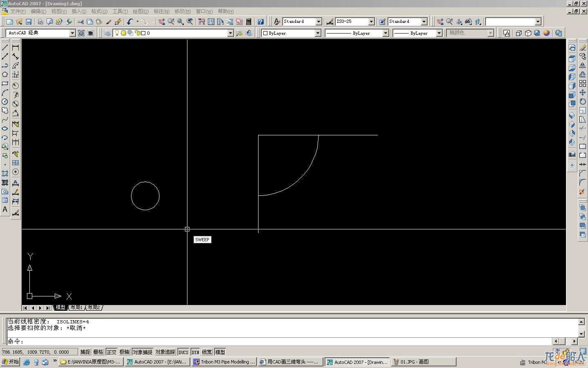
Task: Select the Radius dimension tool
Action: point(16,85)
